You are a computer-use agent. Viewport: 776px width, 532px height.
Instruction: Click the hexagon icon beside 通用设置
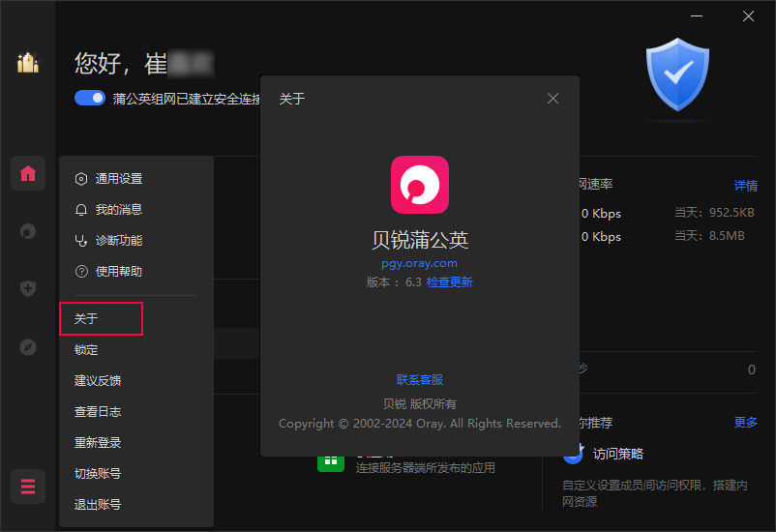[81, 179]
